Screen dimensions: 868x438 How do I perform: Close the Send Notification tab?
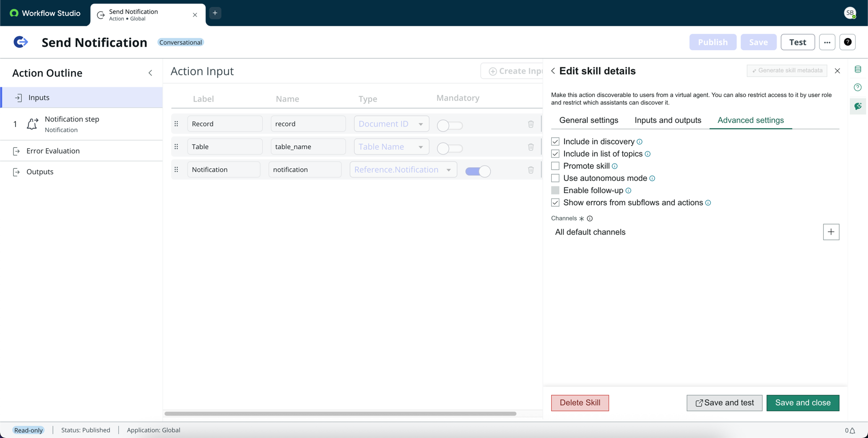[x=195, y=15]
